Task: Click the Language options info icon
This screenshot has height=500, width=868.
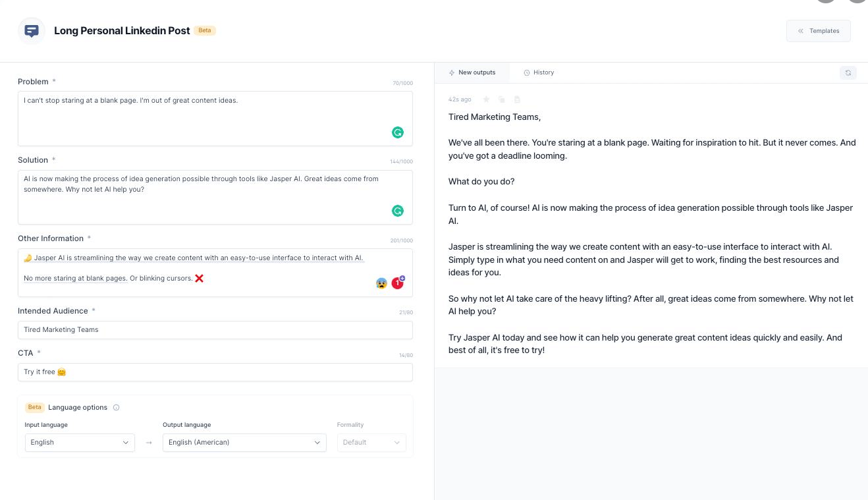Action: coord(117,407)
